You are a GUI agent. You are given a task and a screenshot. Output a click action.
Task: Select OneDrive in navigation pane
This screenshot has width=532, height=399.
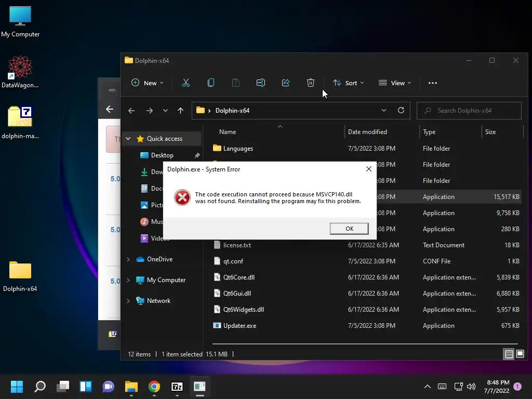click(x=159, y=259)
